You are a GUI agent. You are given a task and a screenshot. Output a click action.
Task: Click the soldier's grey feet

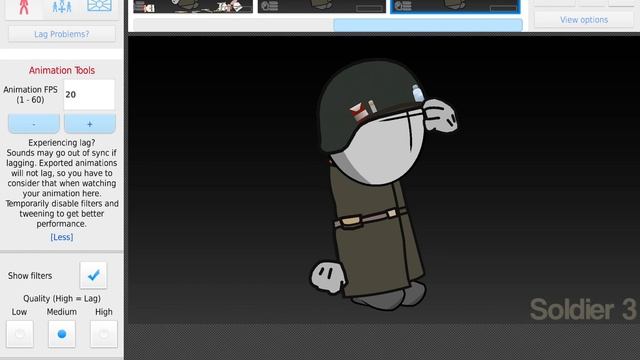(x=390, y=297)
